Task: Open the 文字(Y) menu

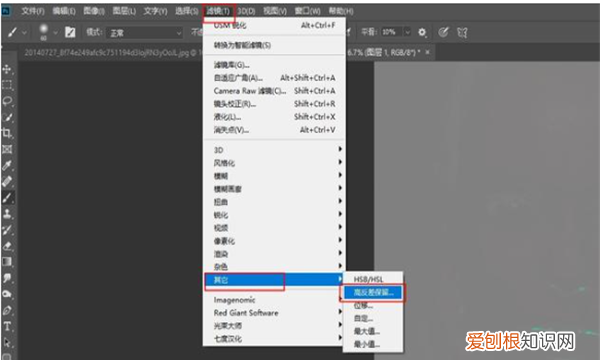Action: [x=155, y=11]
